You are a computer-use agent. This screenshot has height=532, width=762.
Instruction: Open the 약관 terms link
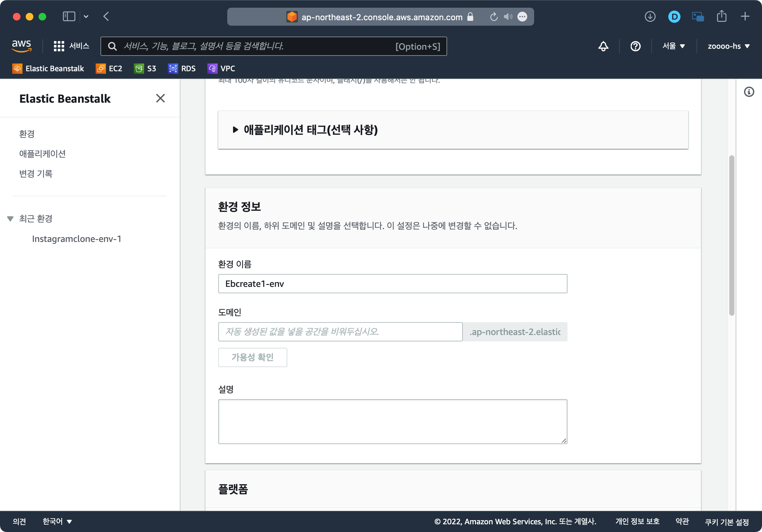click(x=682, y=521)
